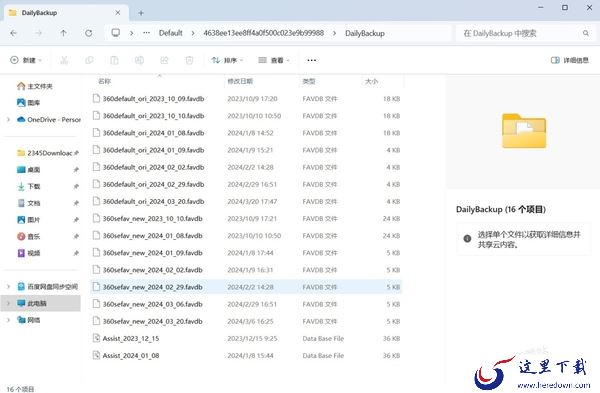Open the View dropdown menu
Image resolution: width=600 pixels, height=393 pixels.
[274, 60]
